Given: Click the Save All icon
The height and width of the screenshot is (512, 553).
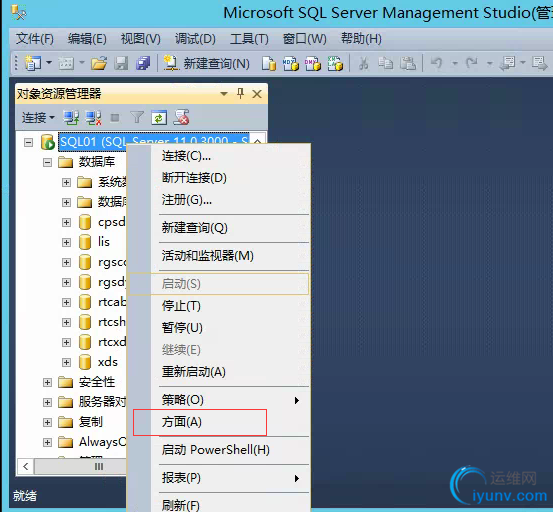Looking at the screenshot, I should [x=143, y=64].
